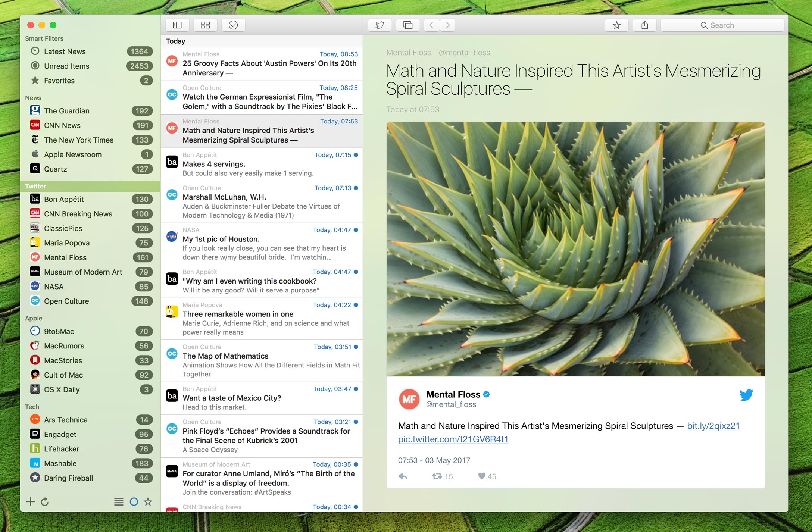
Task: Mark all items as read checkmark
Action: coord(233,25)
